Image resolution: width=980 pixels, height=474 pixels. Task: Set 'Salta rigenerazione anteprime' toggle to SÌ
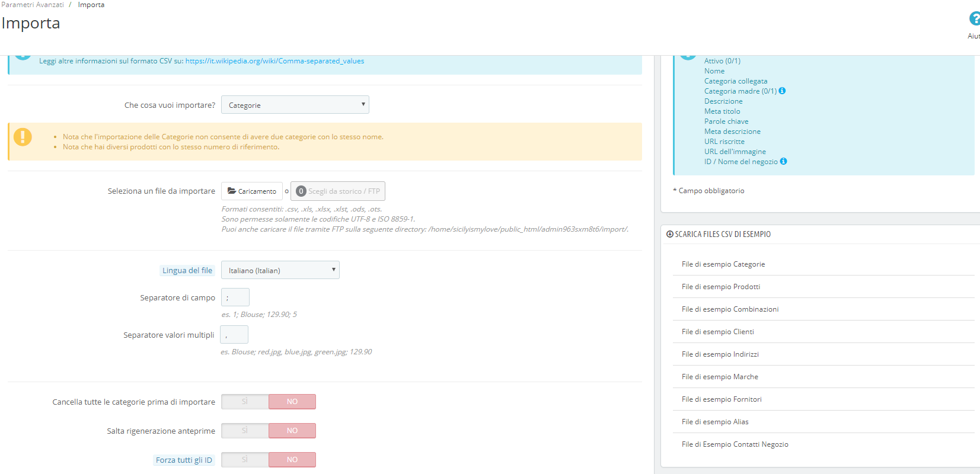(x=245, y=431)
